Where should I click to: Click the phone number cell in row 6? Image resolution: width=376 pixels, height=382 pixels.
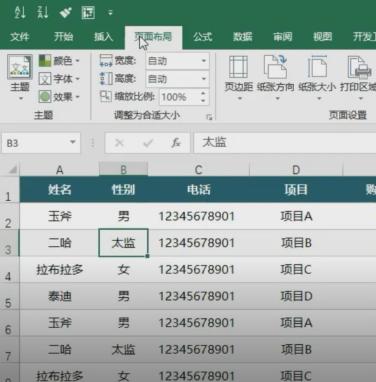click(199, 323)
